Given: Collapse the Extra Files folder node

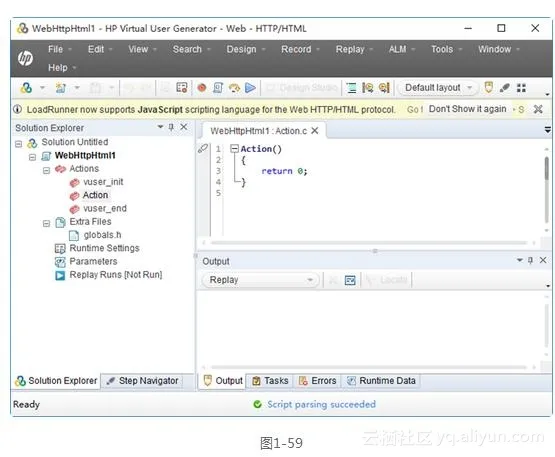Looking at the screenshot, I should coord(46,223).
